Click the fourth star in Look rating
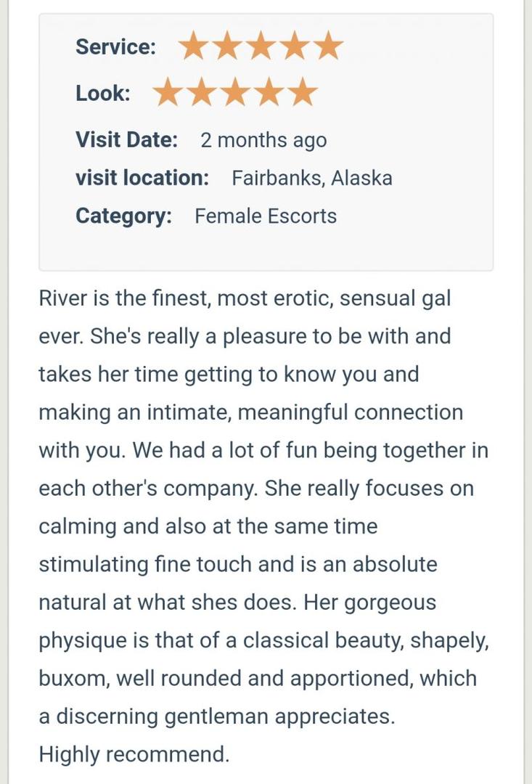The image size is (532, 784). click(269, 93)
